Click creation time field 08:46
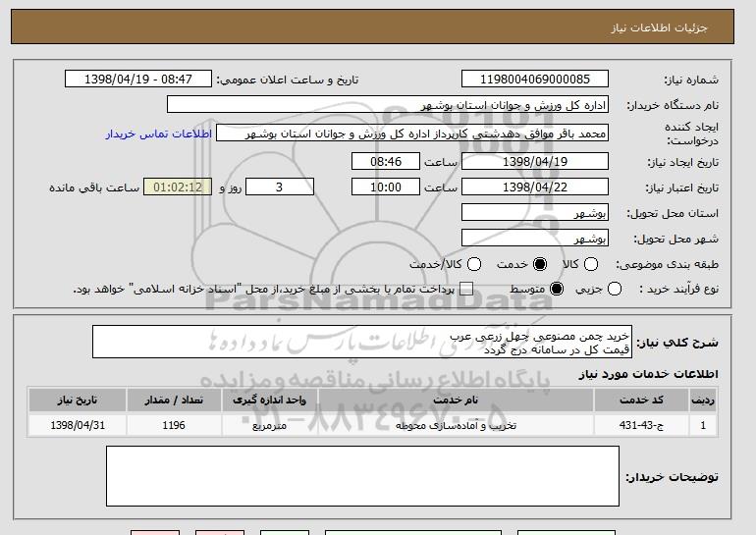756x535 pixels. 386,161
